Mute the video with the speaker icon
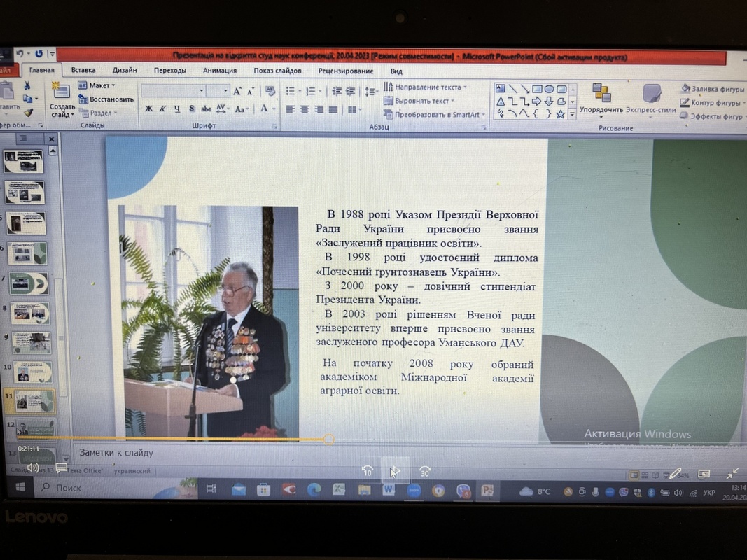The height and width of the screenshot is (560, 747). click(33, 468)
